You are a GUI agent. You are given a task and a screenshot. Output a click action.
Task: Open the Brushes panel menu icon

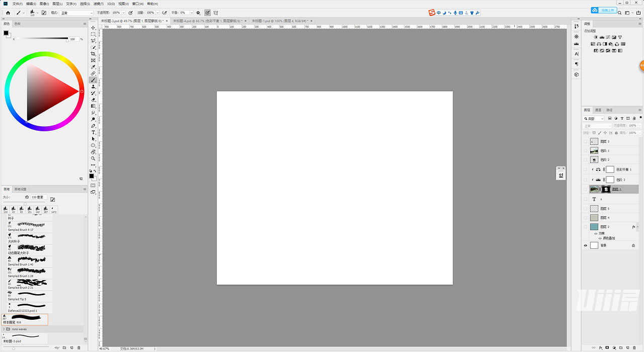pos(85,189)
